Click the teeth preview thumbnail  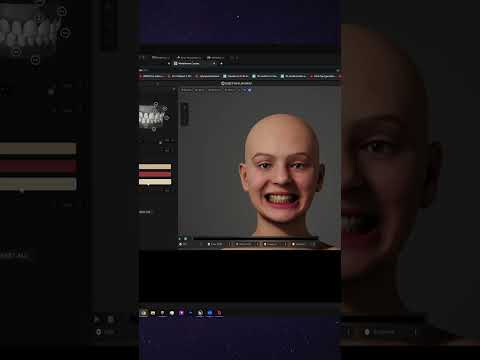[x=151, y=117]
